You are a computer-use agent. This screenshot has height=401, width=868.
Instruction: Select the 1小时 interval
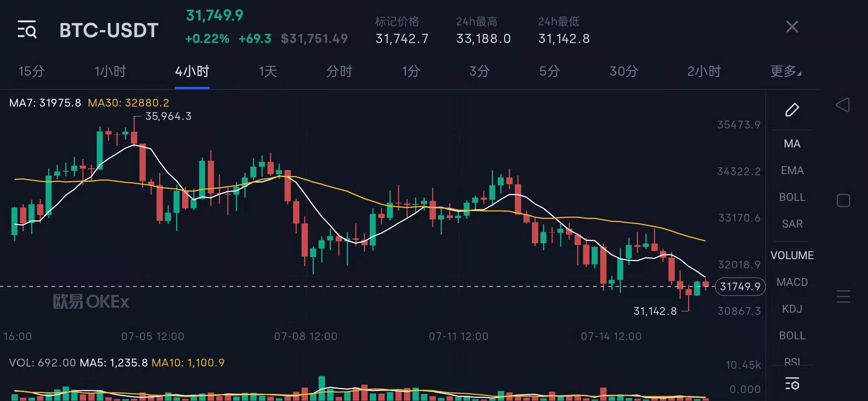pyautogui.click(x=110, y=71)
